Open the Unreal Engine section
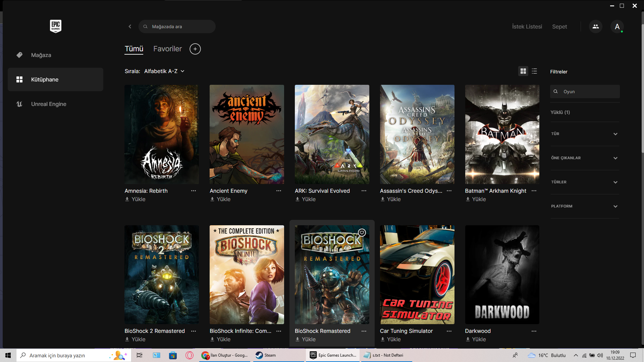This screenshot has width=644, height=362. [48, 104]
